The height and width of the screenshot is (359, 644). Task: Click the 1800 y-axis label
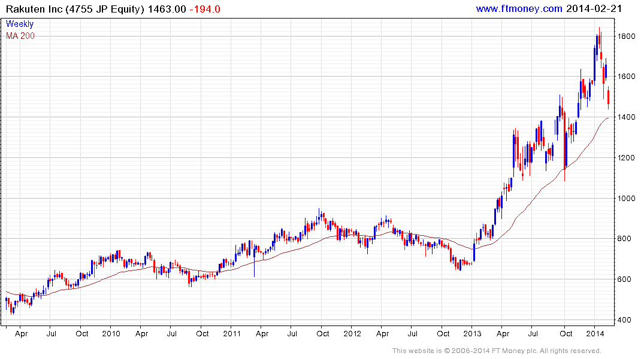[627, 36]
